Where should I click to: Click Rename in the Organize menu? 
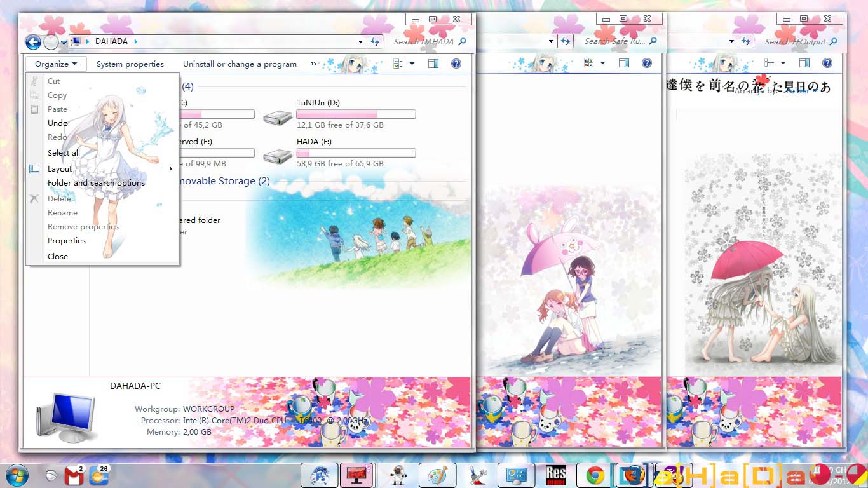[x=103, y=213]
